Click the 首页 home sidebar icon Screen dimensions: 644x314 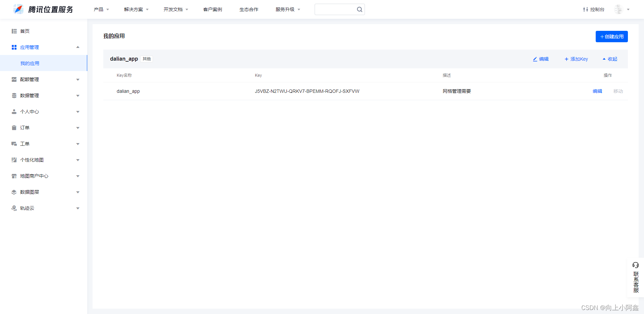(x=14, y=31)
